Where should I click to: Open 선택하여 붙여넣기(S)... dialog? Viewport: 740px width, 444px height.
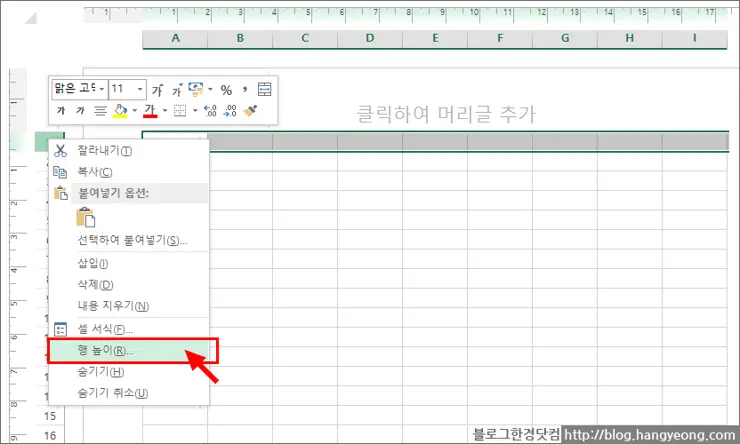(129, 241)
